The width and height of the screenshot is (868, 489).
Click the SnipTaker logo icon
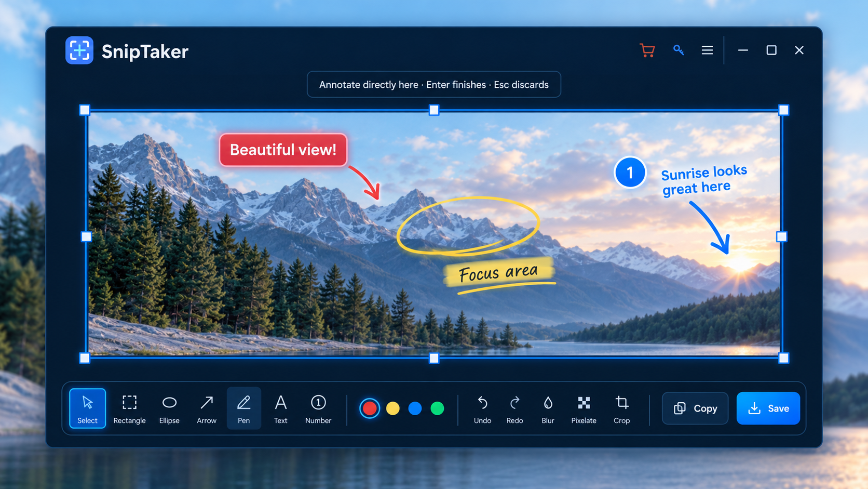(x=79, y=50)
